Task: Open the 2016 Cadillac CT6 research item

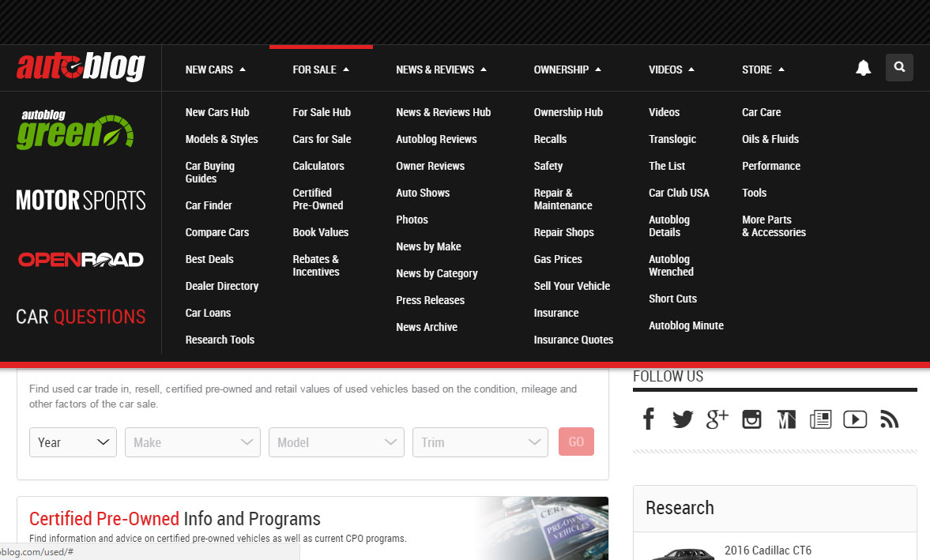Action: (x=767, y=550)
